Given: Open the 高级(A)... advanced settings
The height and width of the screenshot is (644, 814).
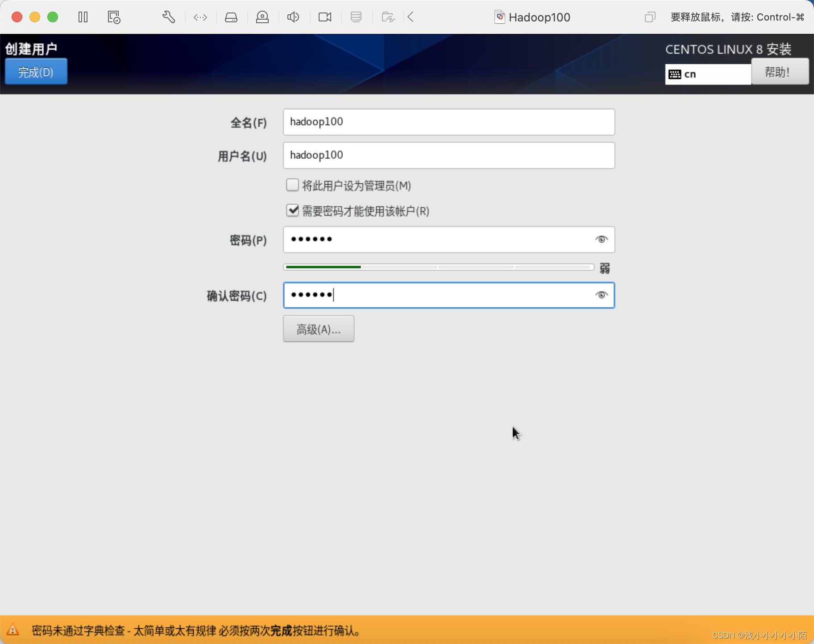Looking at the screenshot, I should 319,329.
